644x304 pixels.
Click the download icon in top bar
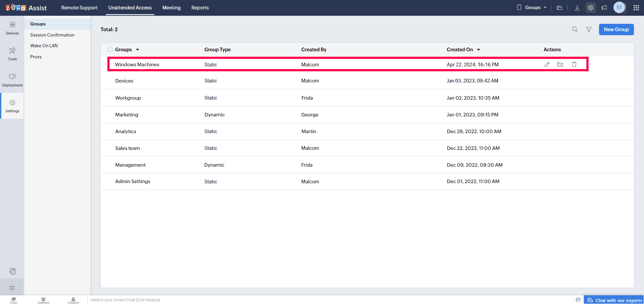pos(577,8)
